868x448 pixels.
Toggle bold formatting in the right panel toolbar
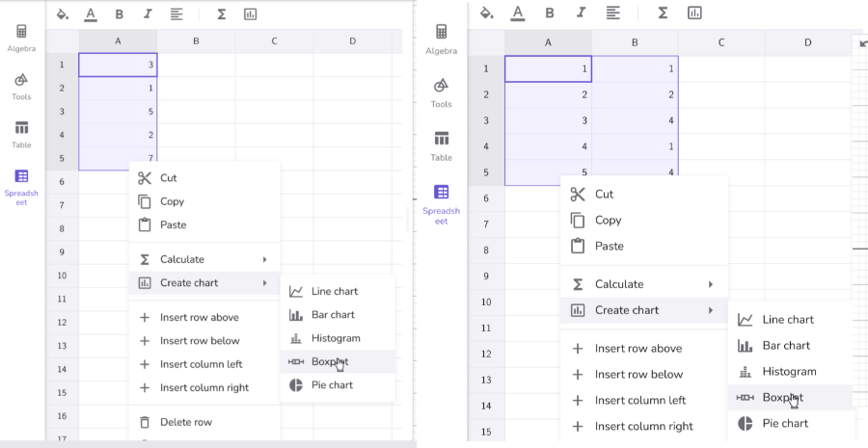(x=549, y=13)
